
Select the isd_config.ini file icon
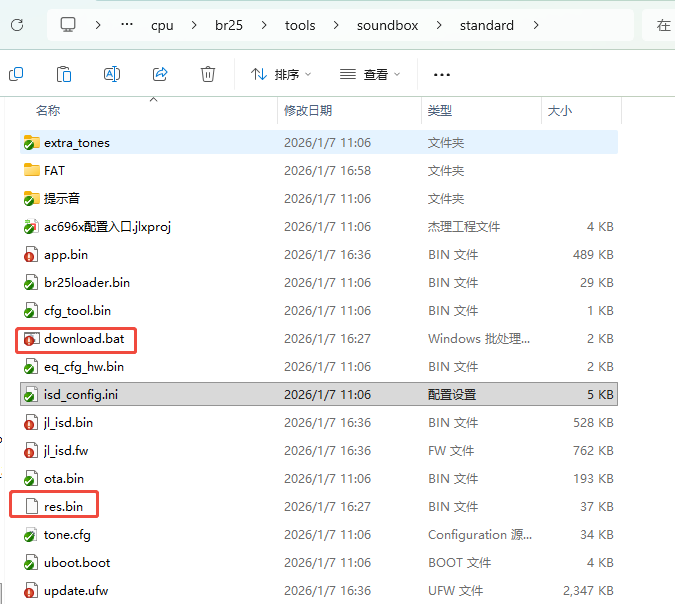click(31, 394)
